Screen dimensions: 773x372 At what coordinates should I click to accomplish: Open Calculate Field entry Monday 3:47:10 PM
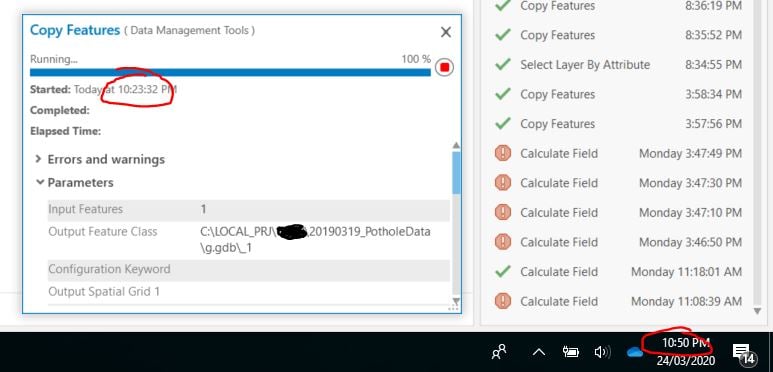[x=618, y=212]
